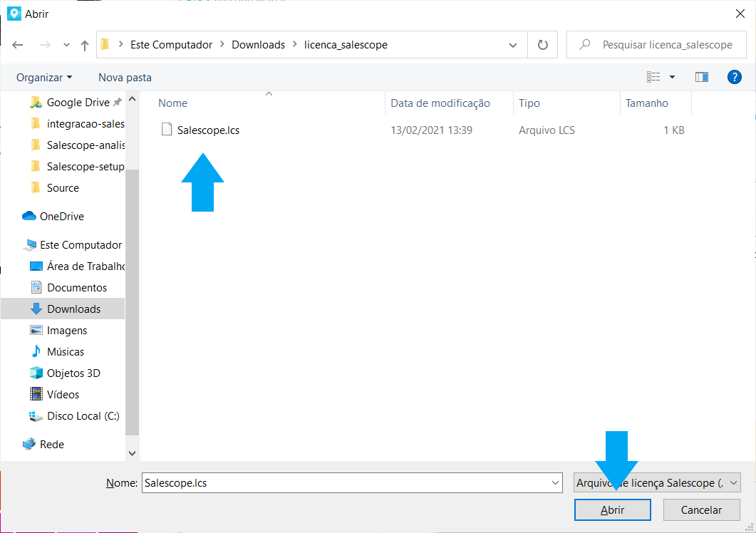Select licenca_salescope in address path
This screenshot has width=756, height=533.
[346, 45]
